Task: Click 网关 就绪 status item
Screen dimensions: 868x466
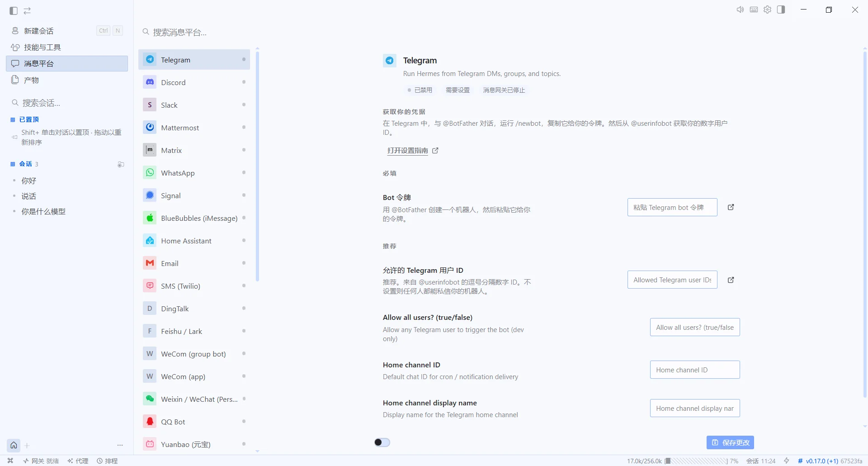Action: click(41, 461)
